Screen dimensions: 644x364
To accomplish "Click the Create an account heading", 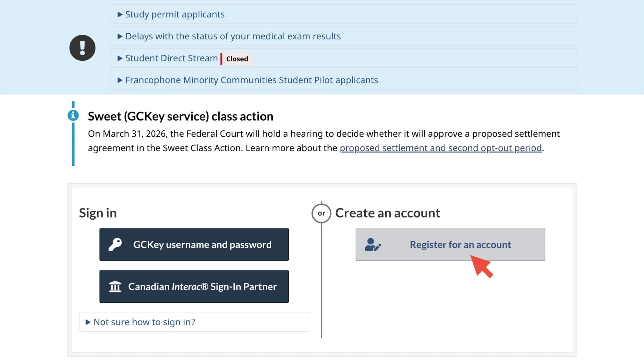I will coord(387,213).
